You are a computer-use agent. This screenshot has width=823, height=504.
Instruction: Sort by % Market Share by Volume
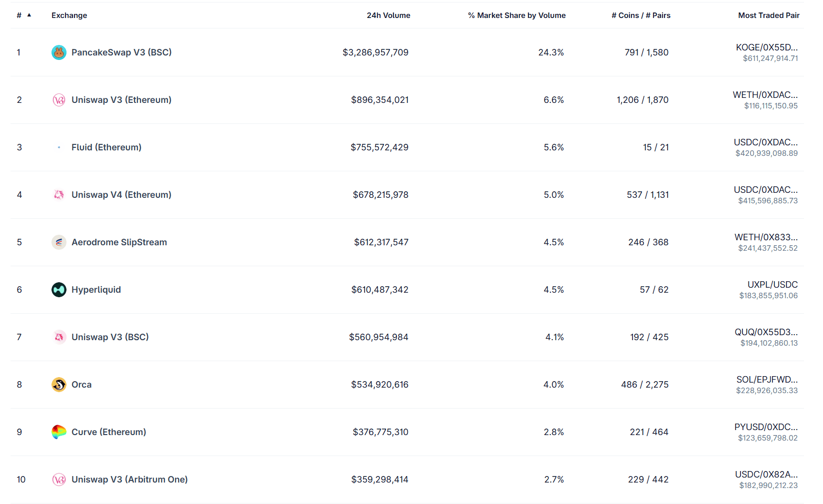pos(516,15)
